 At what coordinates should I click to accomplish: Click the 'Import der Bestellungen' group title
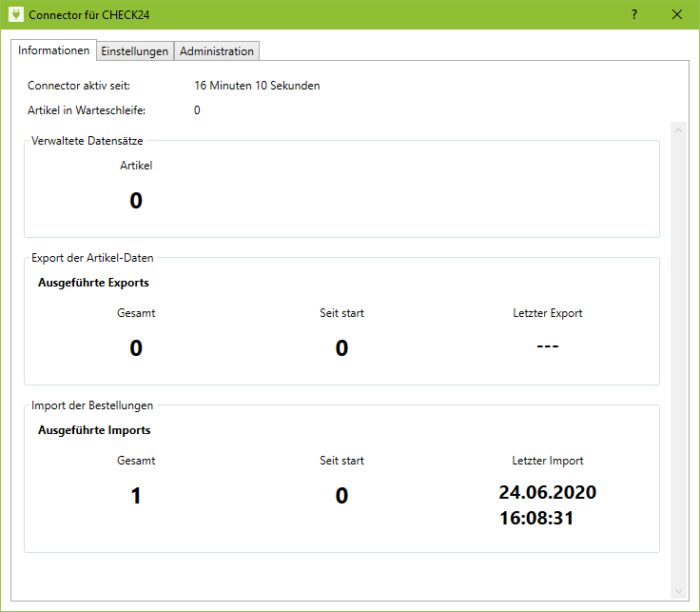92,405
